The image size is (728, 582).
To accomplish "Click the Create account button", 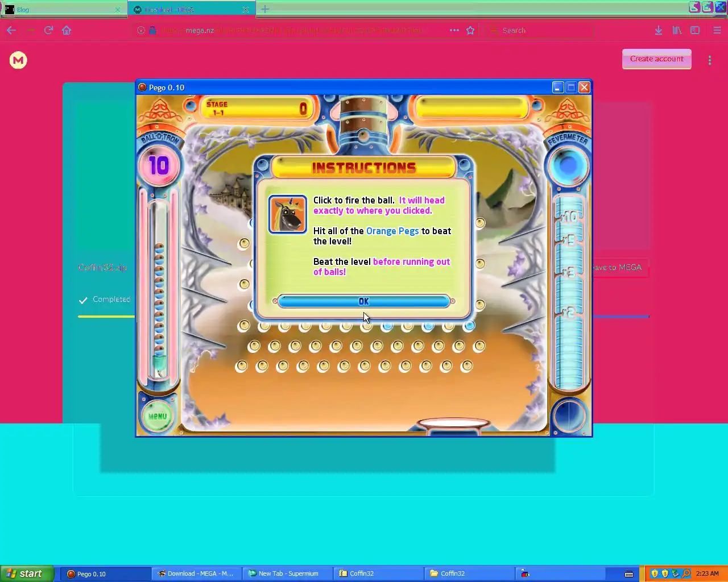I will coord(657,59).
